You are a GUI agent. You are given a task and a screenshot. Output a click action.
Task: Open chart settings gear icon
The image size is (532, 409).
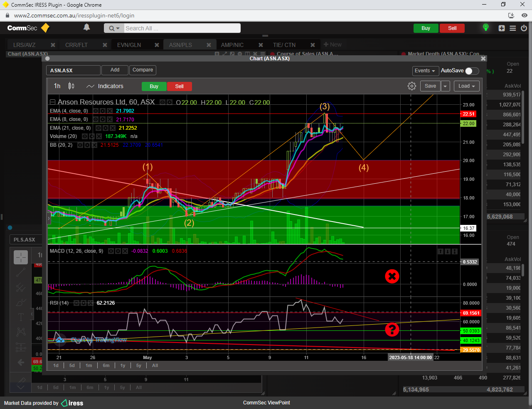(x=411, y=86)
